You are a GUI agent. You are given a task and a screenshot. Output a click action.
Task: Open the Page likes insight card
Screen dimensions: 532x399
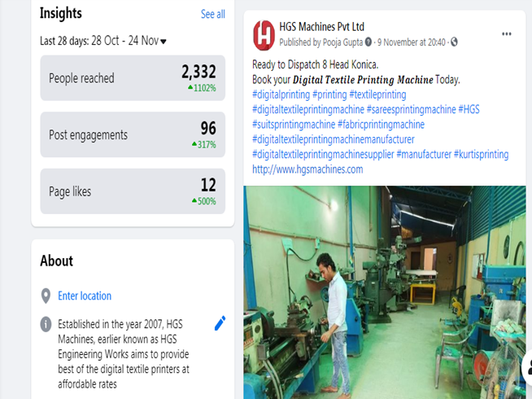pos(133,191)
